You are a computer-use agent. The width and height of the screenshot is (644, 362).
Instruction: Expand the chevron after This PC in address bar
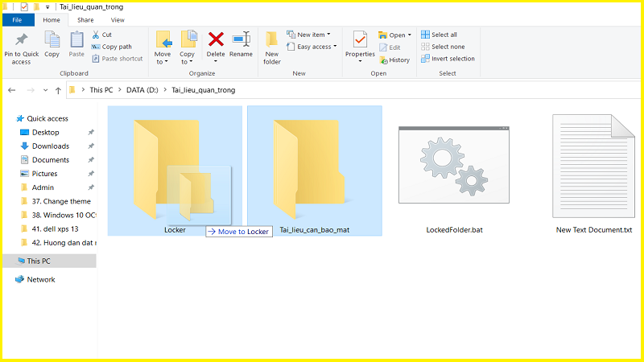click(119, 90)
